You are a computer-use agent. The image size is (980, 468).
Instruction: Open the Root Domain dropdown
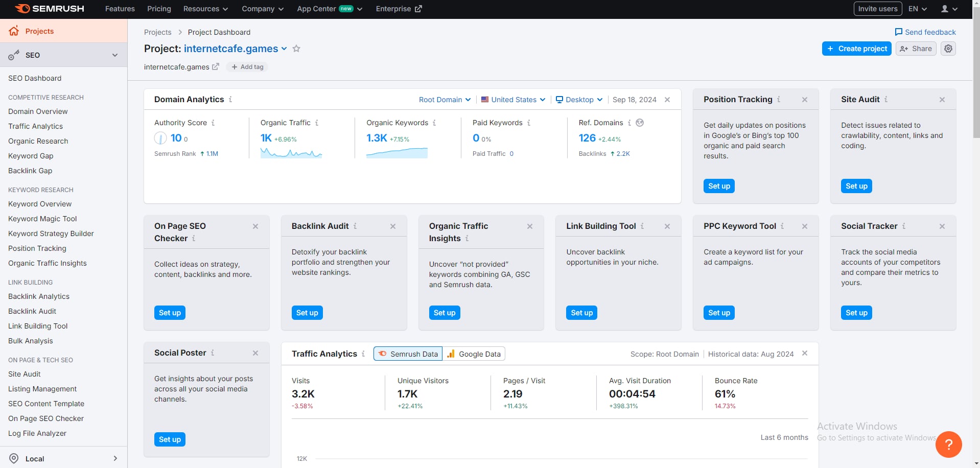click(445, 100)
